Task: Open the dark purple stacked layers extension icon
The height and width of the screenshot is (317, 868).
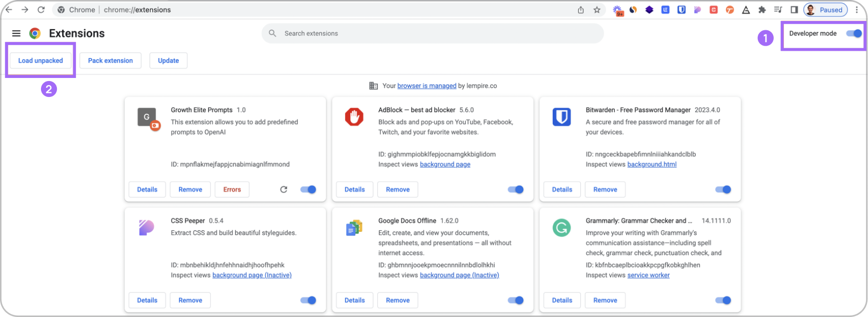Action: [649, 10]
